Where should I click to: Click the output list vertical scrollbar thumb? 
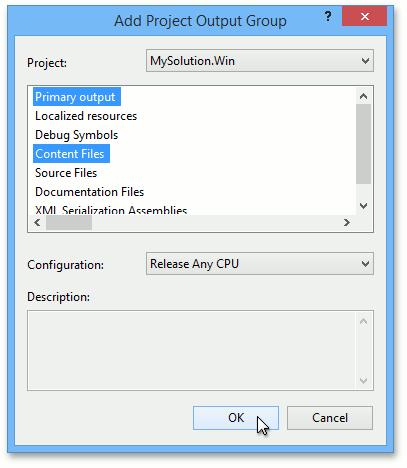363,144
